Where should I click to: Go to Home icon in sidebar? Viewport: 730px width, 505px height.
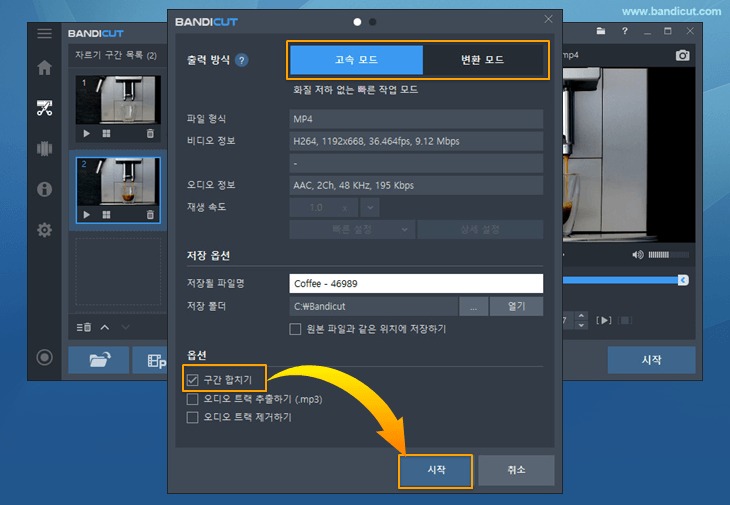point(44,67)
